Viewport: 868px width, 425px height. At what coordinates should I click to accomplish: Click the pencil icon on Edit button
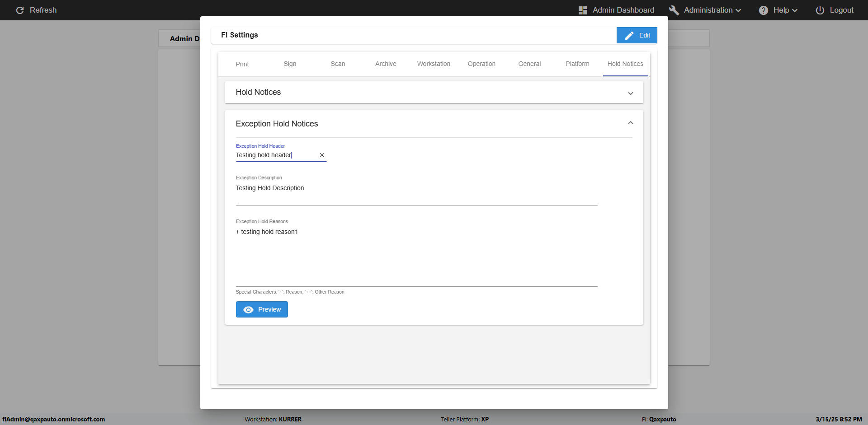click(x=629, y=36)
